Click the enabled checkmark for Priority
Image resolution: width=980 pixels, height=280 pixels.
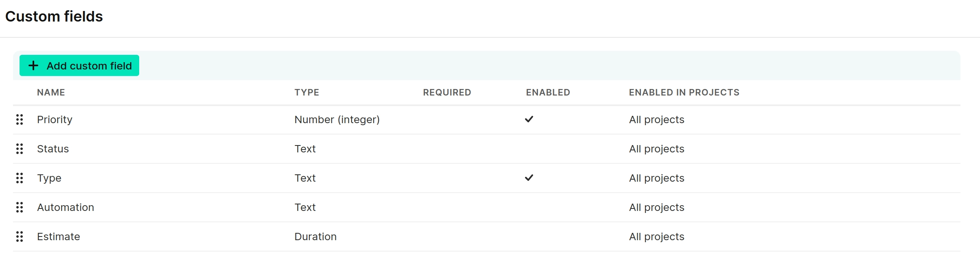pyautogui.click(x=529, y=119)
